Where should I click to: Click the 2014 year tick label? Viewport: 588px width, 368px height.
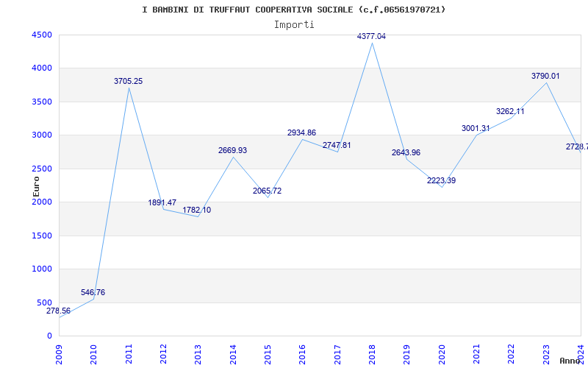coord(233,355)
